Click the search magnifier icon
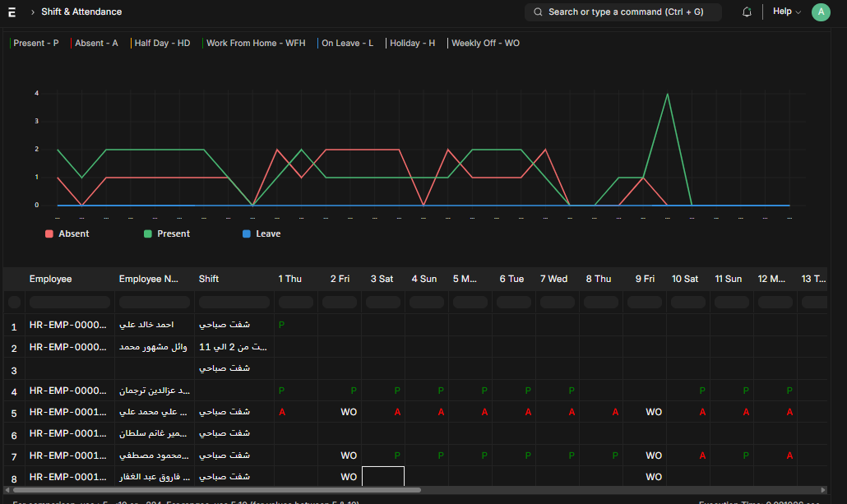 click(x=538, y=12)
